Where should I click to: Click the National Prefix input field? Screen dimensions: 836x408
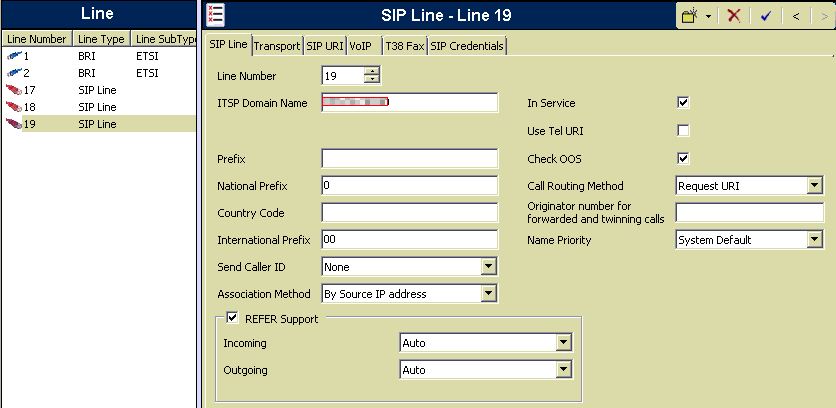[x=409, y=186]
